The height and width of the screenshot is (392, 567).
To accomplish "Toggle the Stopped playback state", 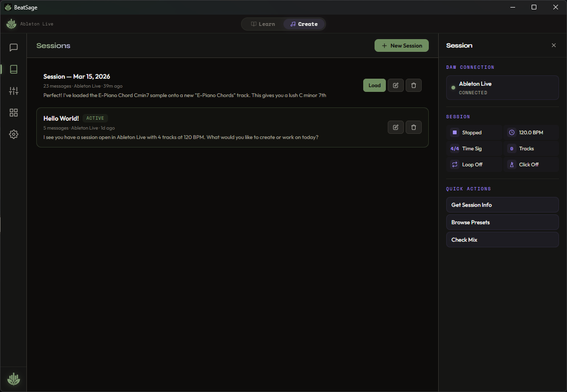I will click(x=473, y=132).
